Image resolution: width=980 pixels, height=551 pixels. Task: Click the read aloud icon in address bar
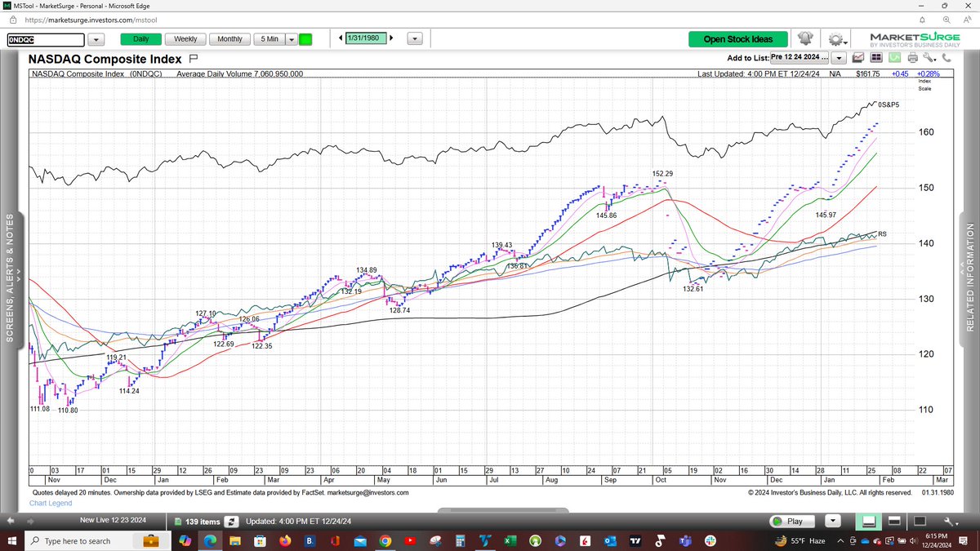pyautogui.click(x=967, y=20)
